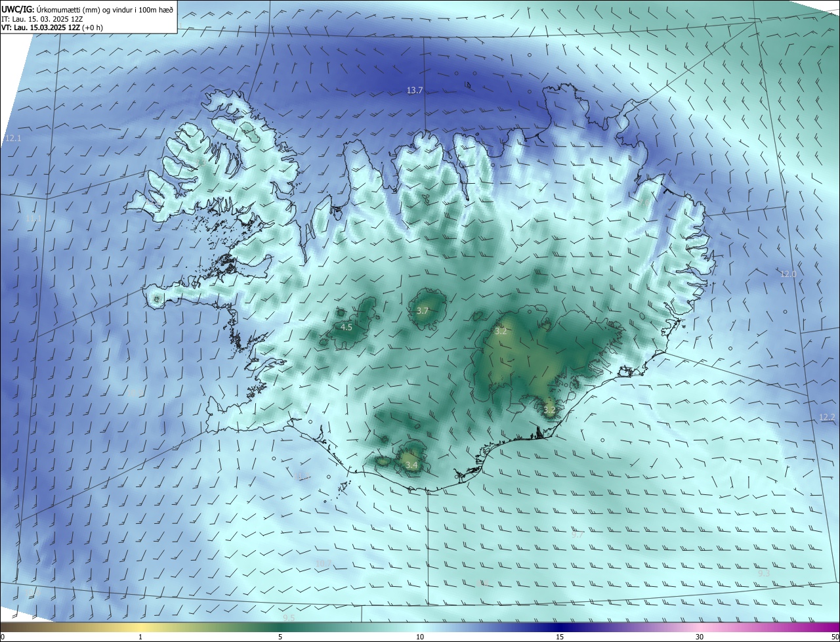This screenshot has width=840, height=642.
Task: Click the 5 tick on the color scale
Action: click(280, 637)
